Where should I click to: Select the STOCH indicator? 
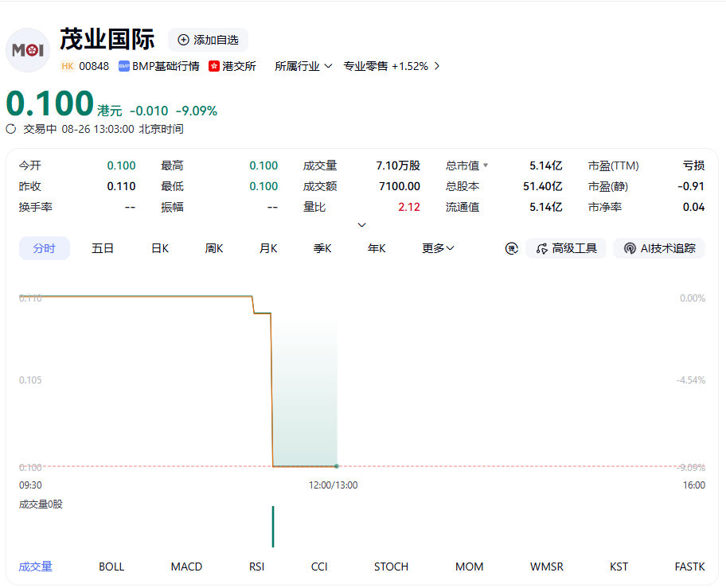coord(391,567)
